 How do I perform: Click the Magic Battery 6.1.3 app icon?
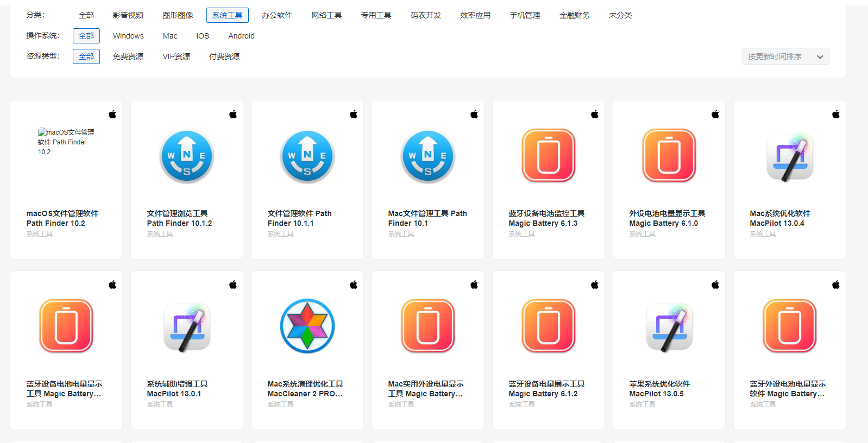(548, 156)
